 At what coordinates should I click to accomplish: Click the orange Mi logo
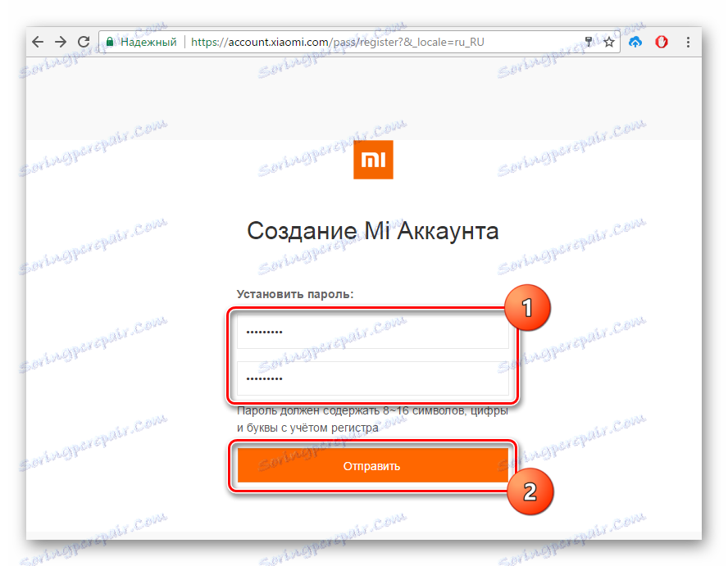point(373,160)
